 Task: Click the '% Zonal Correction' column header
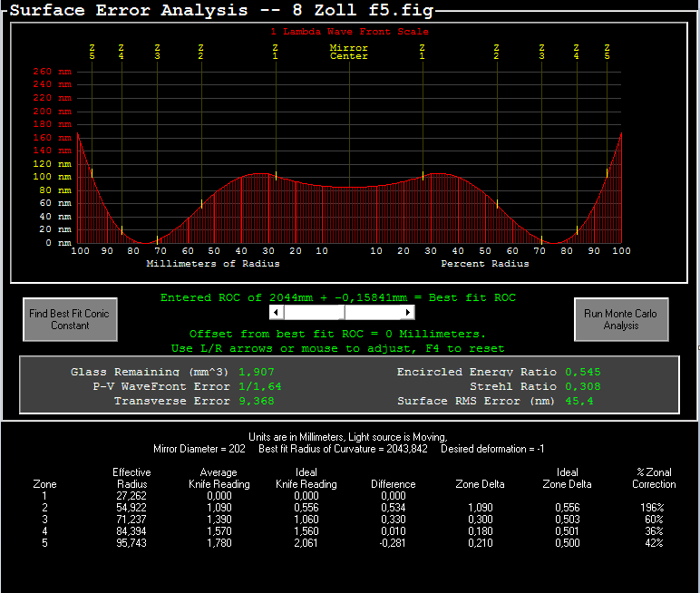coord(654,478)
